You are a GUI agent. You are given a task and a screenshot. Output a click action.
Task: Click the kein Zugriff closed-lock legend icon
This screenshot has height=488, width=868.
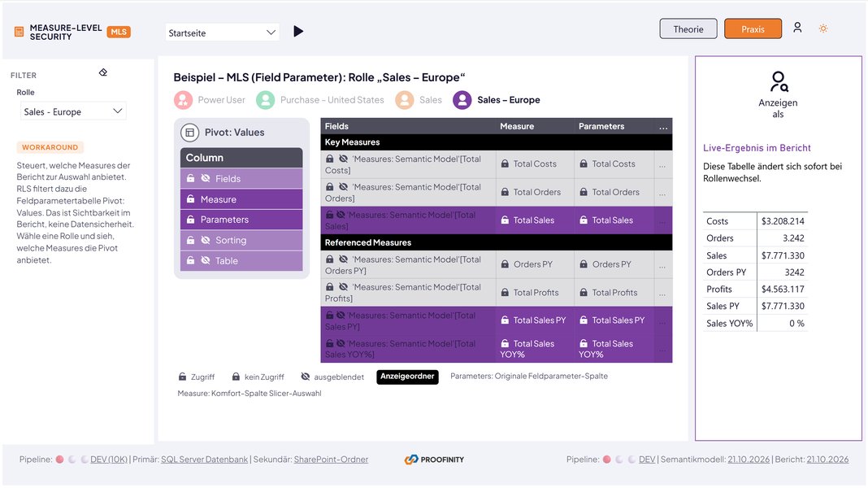click(x=236, y=377)
